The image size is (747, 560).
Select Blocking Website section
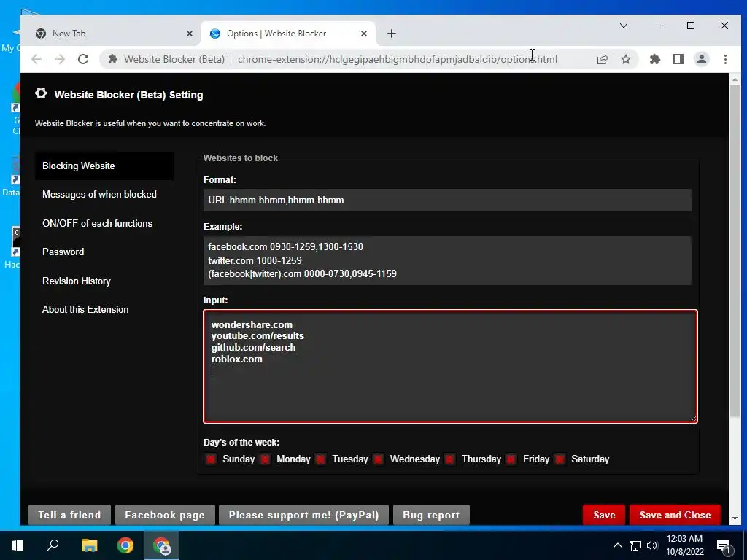point(104,166)
